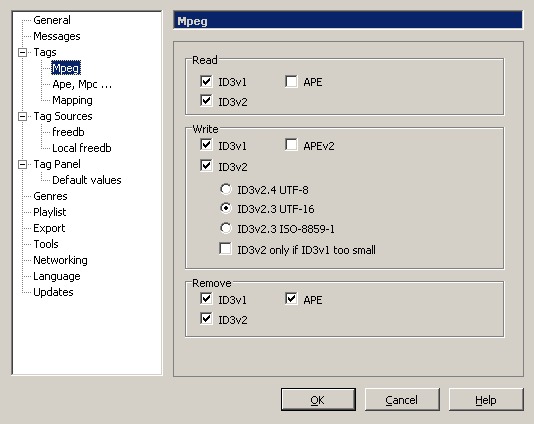Click the Cancel button

coord(402,399)
